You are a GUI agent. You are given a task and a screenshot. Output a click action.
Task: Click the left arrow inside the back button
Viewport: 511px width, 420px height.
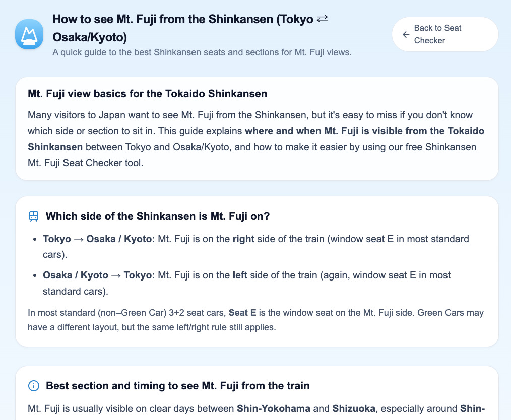pos(406,34)
